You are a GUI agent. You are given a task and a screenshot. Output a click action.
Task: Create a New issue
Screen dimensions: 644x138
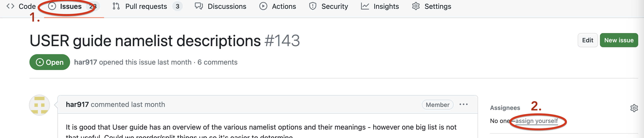tap(619, 40)
